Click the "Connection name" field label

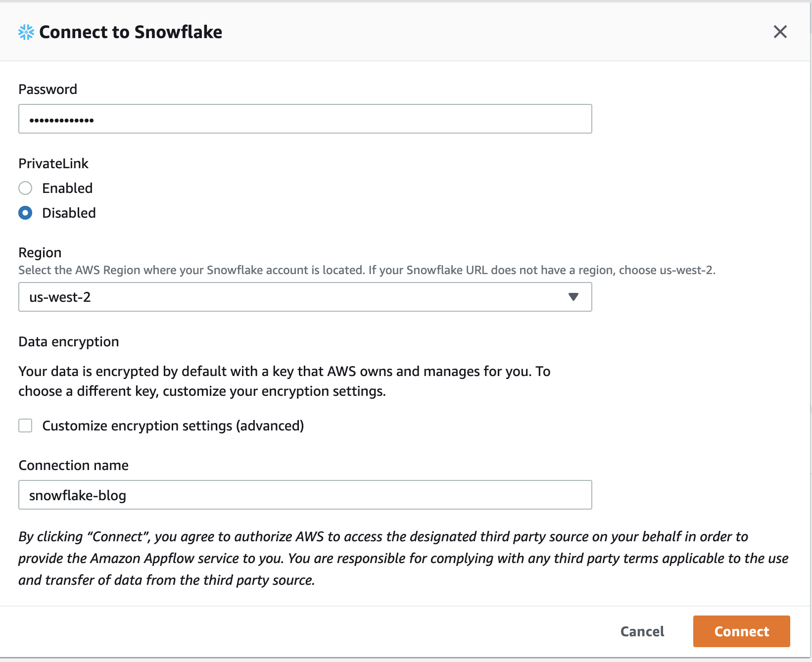[73, 465]
